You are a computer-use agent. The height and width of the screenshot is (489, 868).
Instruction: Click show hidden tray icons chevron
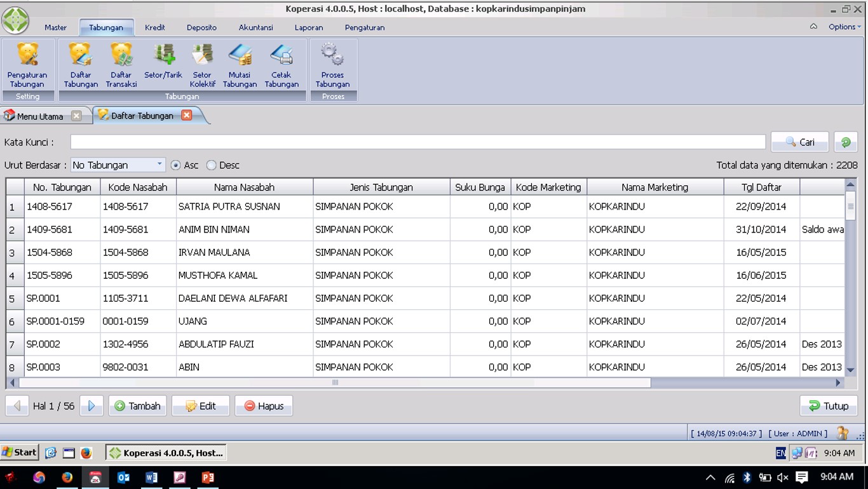[x=710, y=478]
